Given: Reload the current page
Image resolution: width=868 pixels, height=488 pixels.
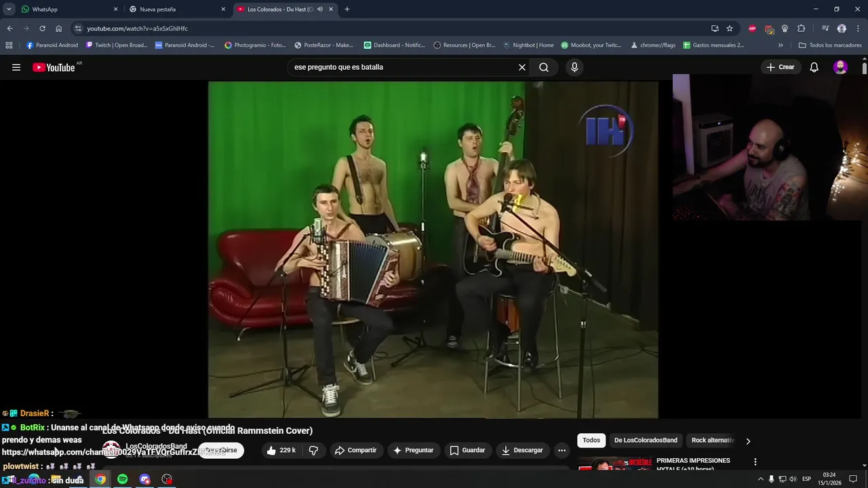Looking at the screenshot, I should click(x=42, y=28).
